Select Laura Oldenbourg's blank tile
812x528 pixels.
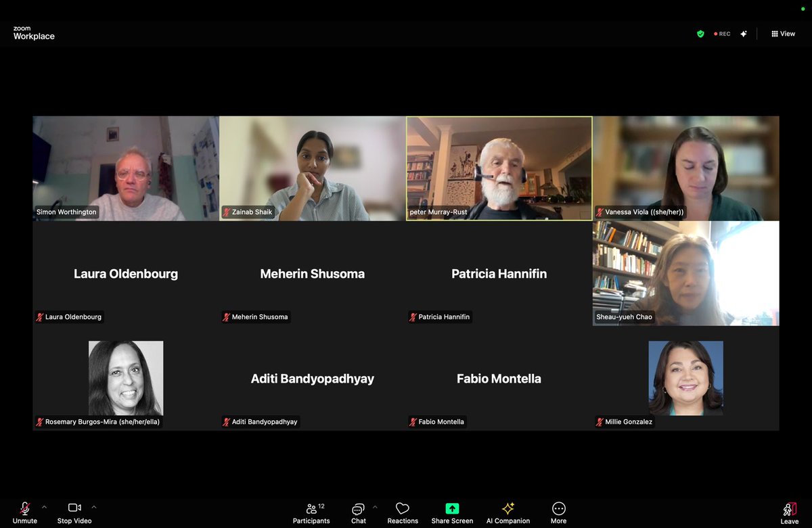[126, 273]
